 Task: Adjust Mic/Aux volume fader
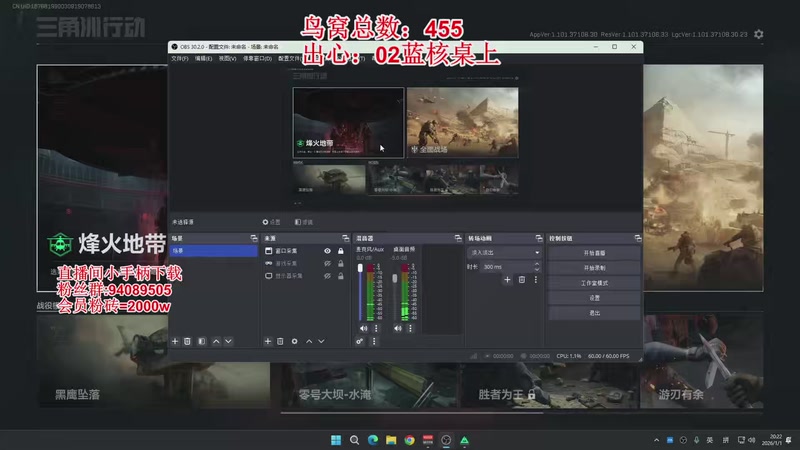tap(360, 268)
